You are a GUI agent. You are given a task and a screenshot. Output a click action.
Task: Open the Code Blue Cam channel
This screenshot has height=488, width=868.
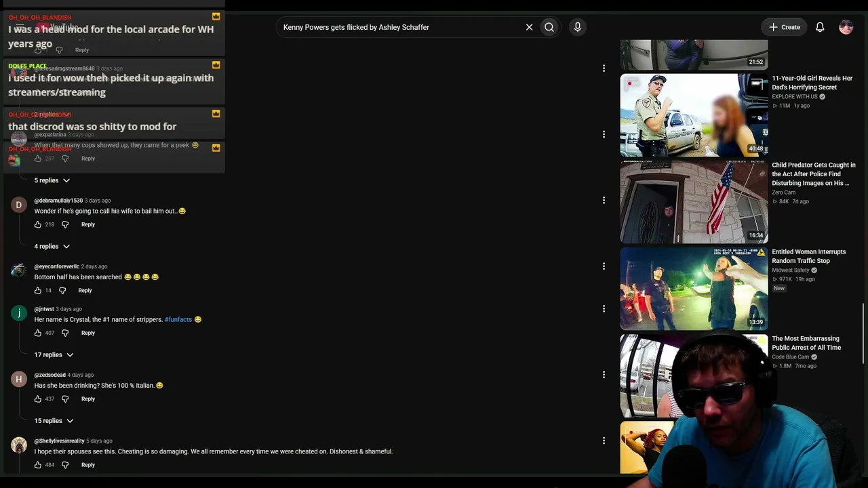tap(791, 357)
